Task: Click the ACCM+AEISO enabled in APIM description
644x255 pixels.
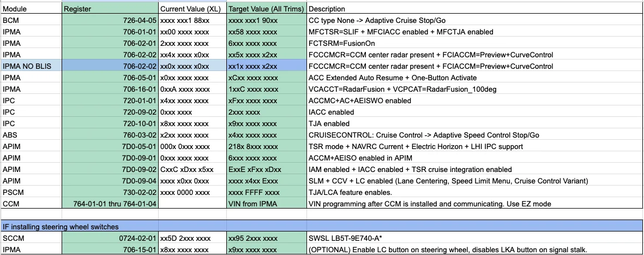Action: point(475,158)
